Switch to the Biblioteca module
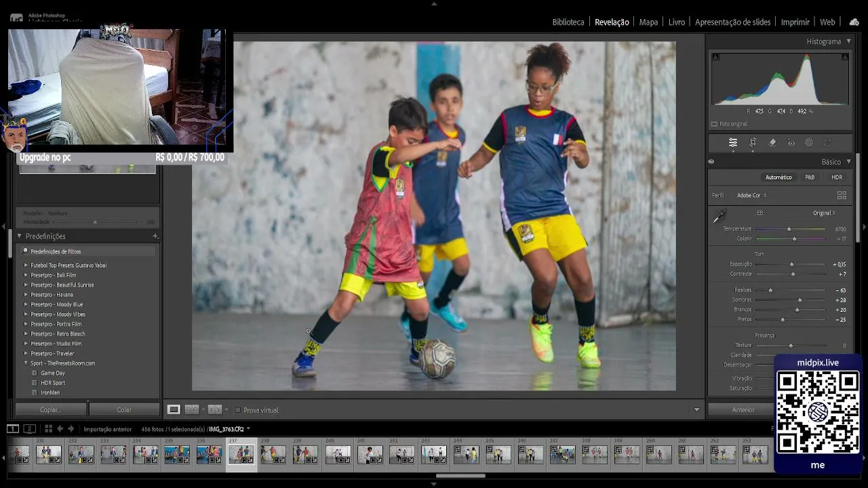 coord(568,22)
